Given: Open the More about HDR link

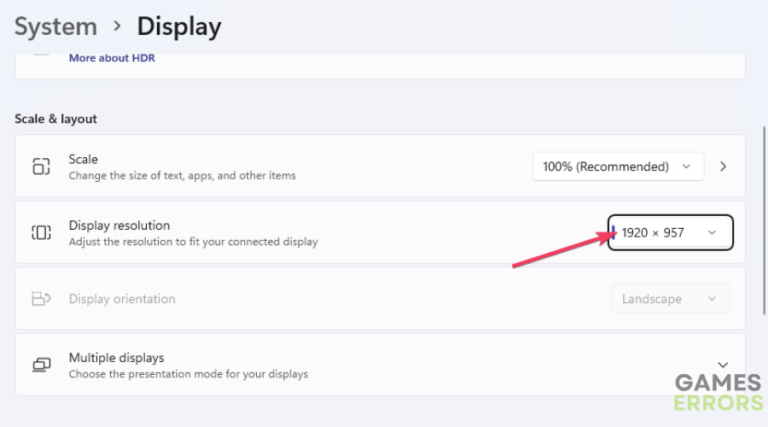Looking at the screenshot, I should [112, 58].
